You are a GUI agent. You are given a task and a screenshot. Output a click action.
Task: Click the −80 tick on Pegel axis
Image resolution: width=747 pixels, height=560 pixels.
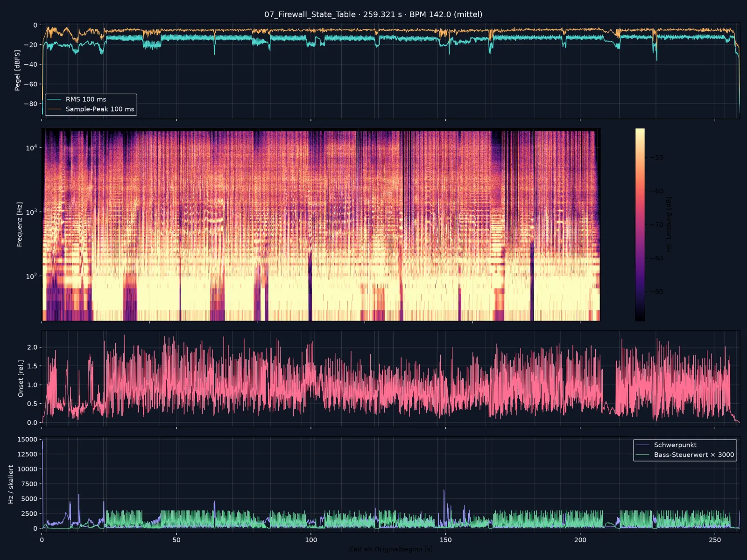tap(30, 104)
